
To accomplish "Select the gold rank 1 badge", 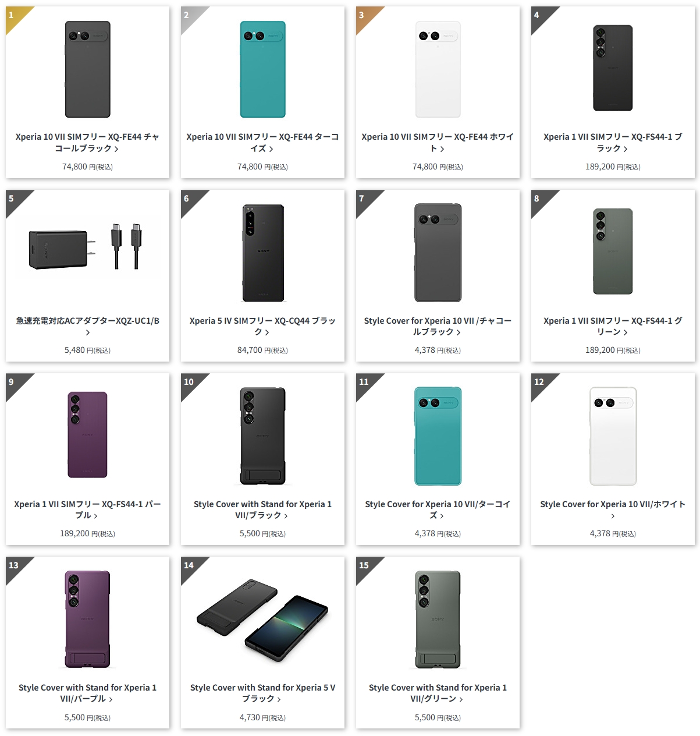I will [15, 16].
